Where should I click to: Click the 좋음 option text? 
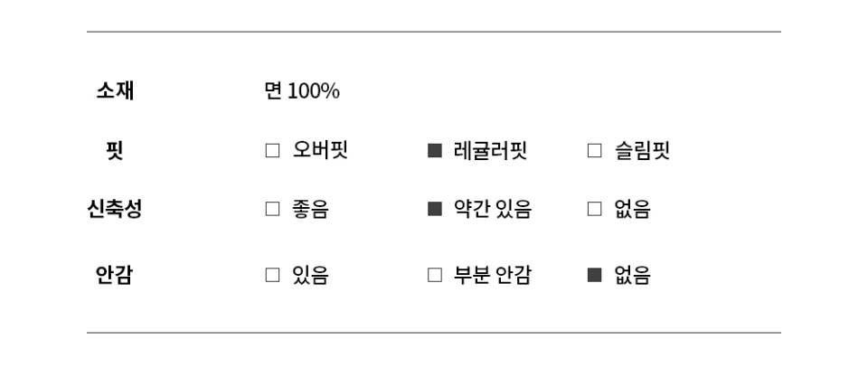pos(310,210)
